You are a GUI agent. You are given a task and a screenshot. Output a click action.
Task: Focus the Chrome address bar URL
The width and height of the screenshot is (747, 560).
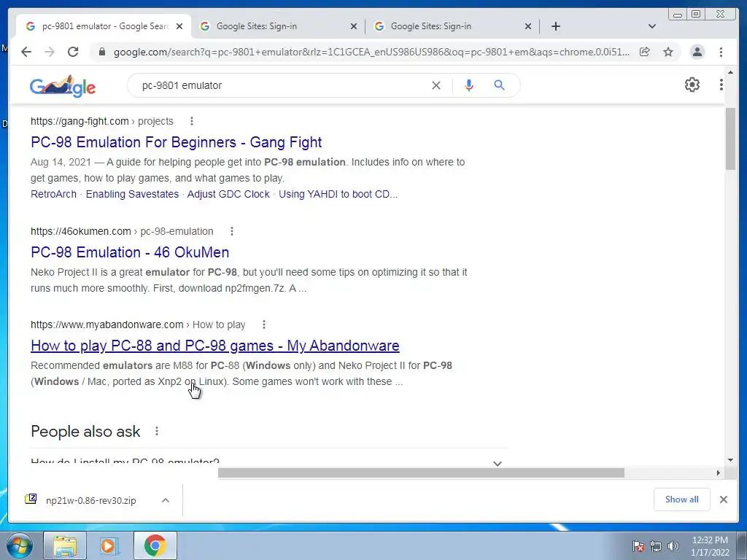[x=371, y=52]
